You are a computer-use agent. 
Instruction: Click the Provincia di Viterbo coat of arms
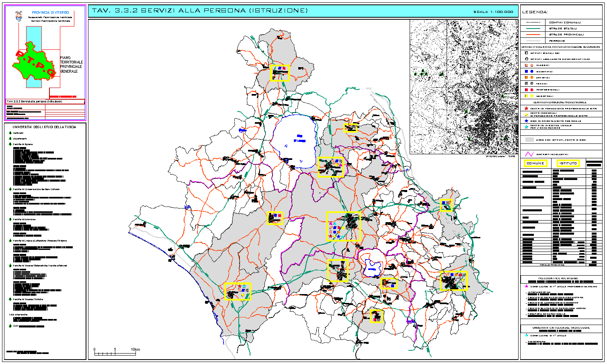coord(18,16)
